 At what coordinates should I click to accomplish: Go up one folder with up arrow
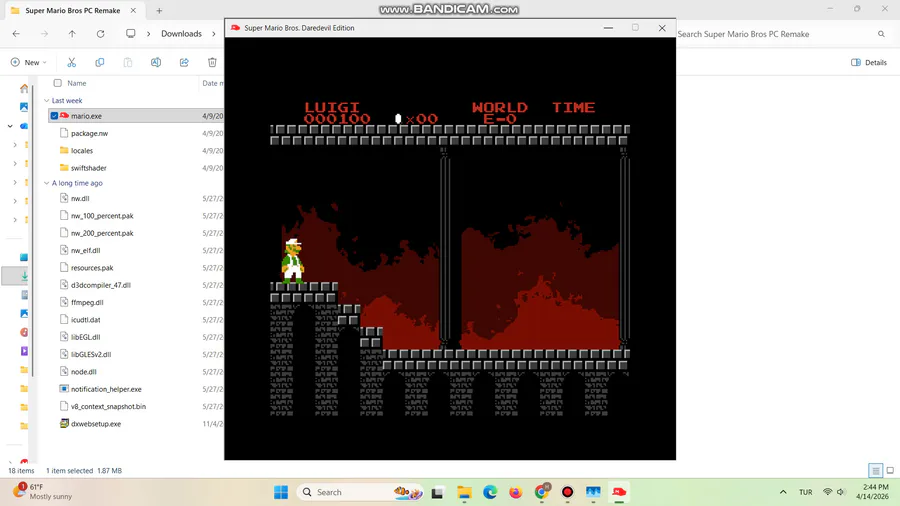coord(72,34)
